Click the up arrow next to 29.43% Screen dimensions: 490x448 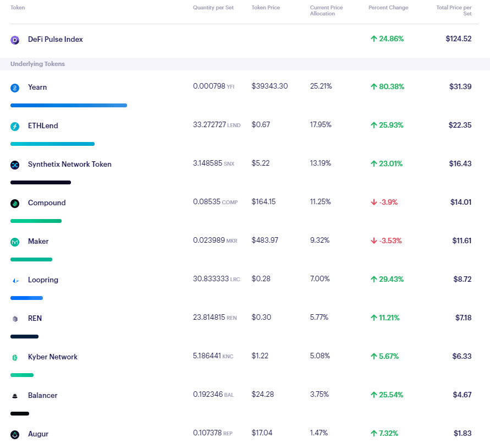pos(374,280)
